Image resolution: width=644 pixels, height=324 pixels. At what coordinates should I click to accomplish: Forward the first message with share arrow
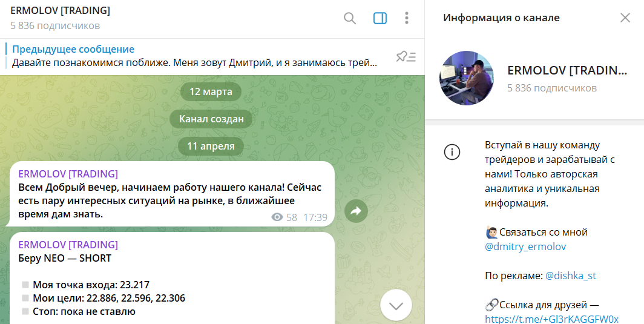tap(356, 211)
